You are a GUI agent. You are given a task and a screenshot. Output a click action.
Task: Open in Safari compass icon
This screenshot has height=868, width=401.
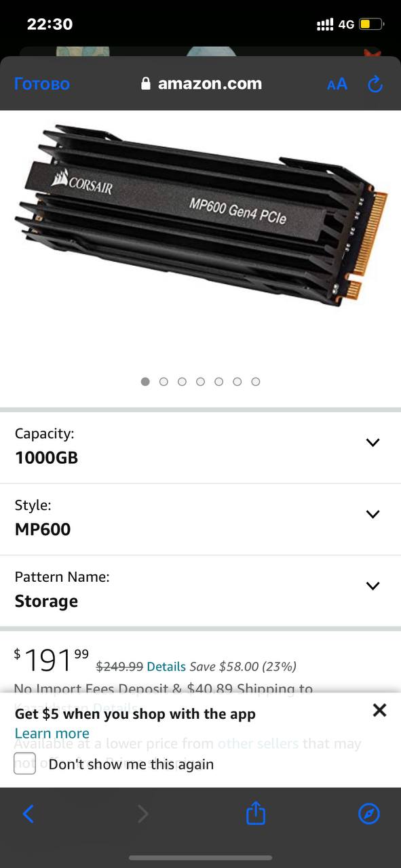coord(369,814)
